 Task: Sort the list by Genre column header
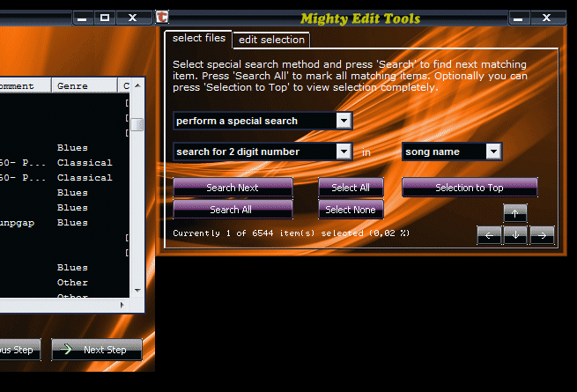click(85, 86)
